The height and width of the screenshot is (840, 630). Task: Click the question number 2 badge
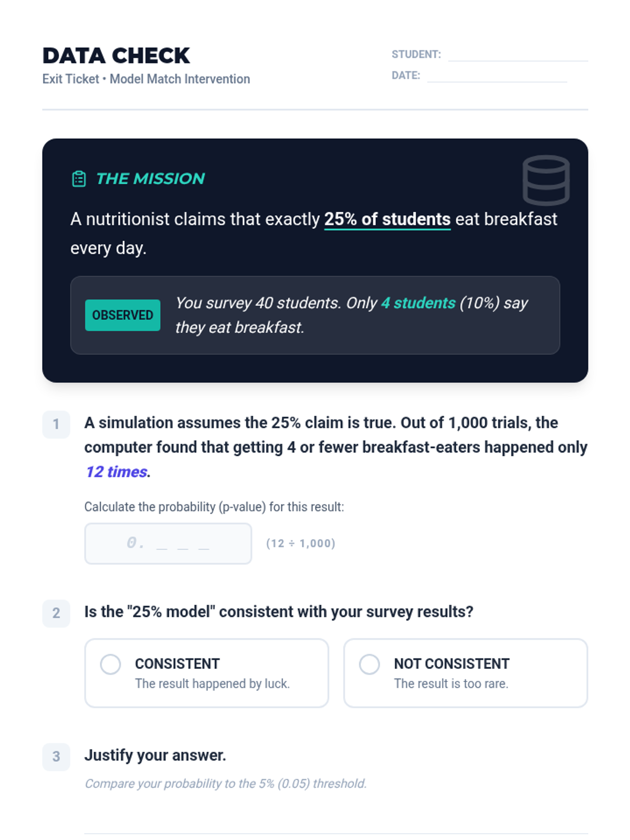pos(56,613)
